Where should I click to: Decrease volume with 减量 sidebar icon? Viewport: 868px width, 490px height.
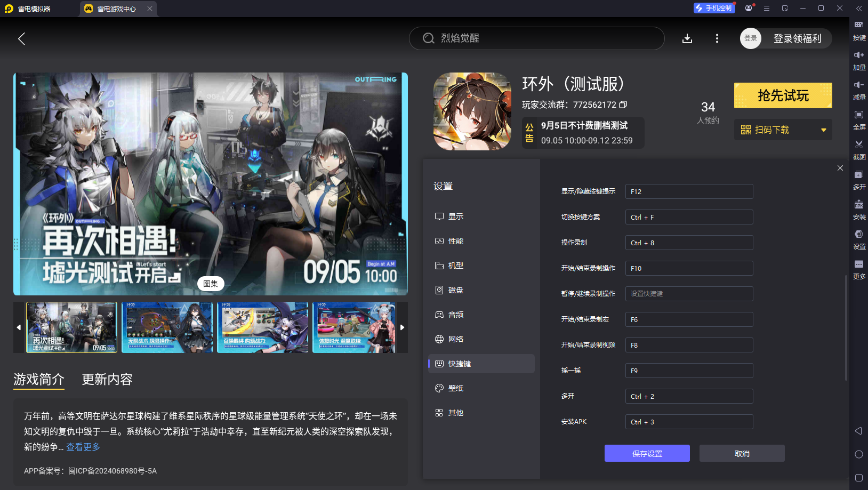(x=859, y=91)
